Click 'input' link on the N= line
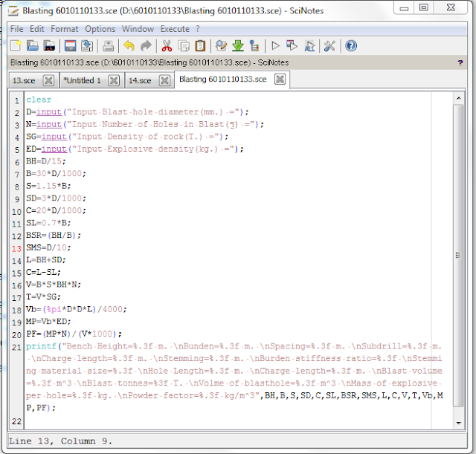The width and height of the screenshot is (476, 454). (x=49, y=124)
